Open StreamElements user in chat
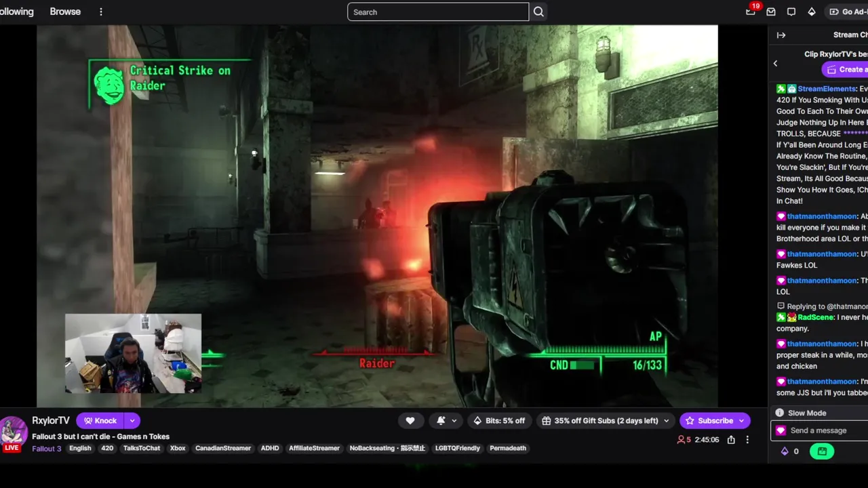This screenshot has height=488, width=868. coord(827,89)
